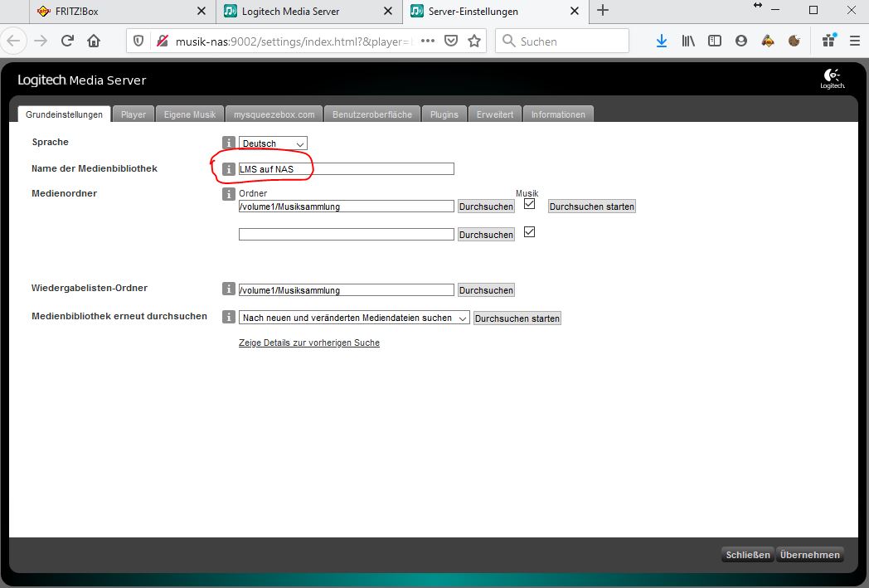The width and height of the screenshot is (869, 588).
Task: Reload the current page
Action: tap(67, 41)
